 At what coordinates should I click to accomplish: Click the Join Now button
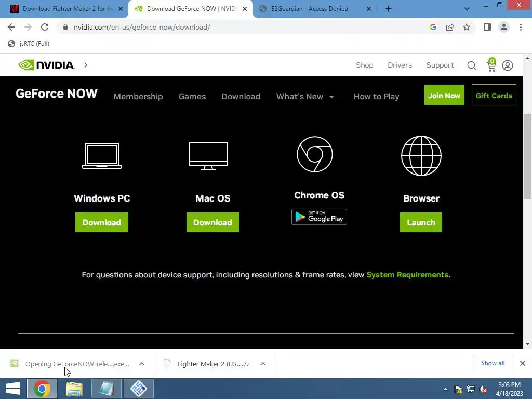[444, 95]
